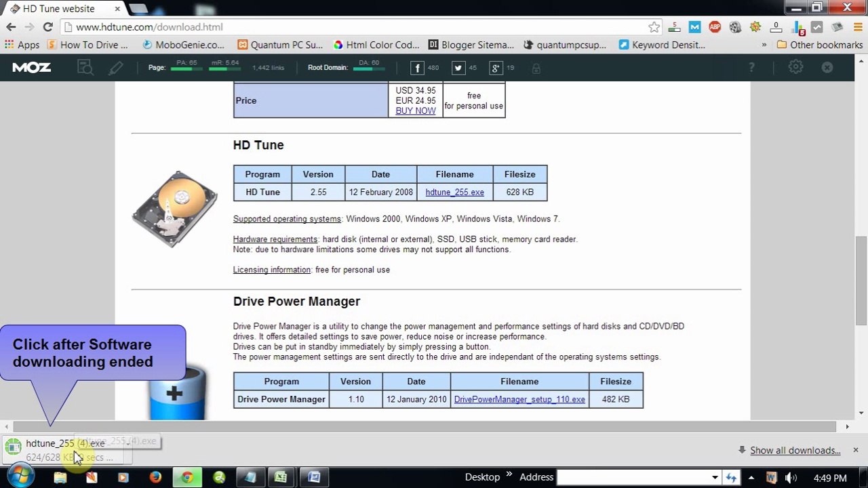Click the film reel extension icon

(x=735, y=27)
